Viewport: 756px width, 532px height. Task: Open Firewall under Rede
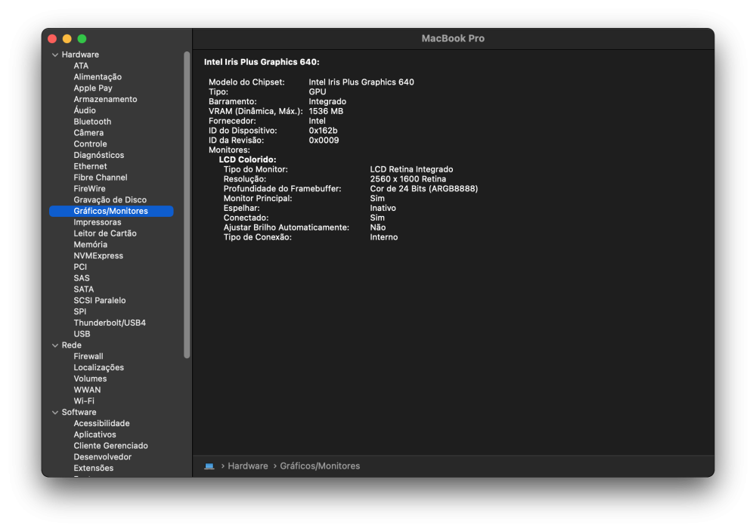click(x=88, y=357)
